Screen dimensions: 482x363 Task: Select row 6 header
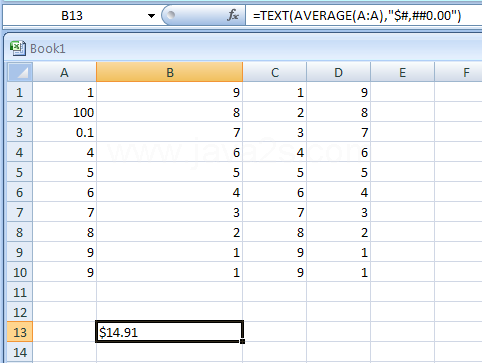click(20, 192)
